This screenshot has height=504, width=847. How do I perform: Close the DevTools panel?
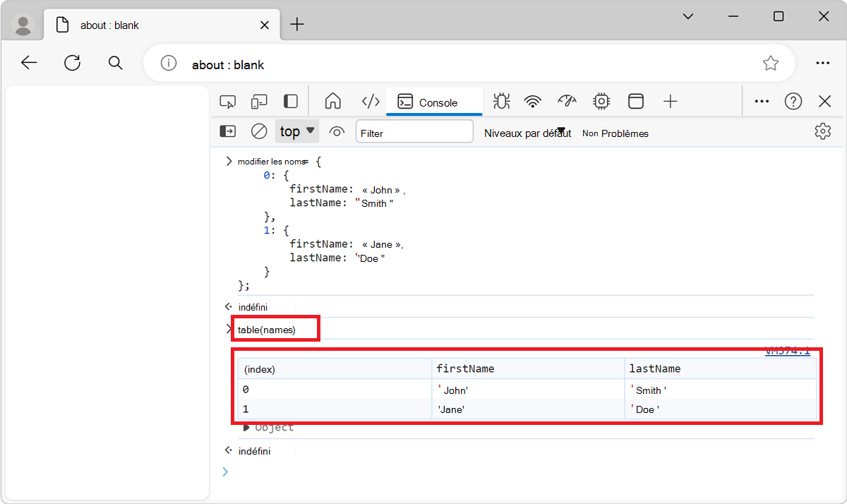(824, 102)
